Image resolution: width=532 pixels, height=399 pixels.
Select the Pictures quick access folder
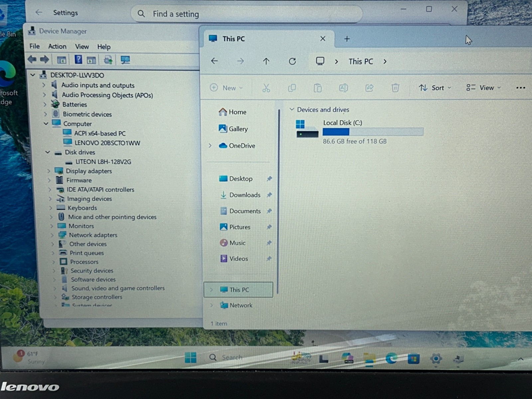(235, 227)
